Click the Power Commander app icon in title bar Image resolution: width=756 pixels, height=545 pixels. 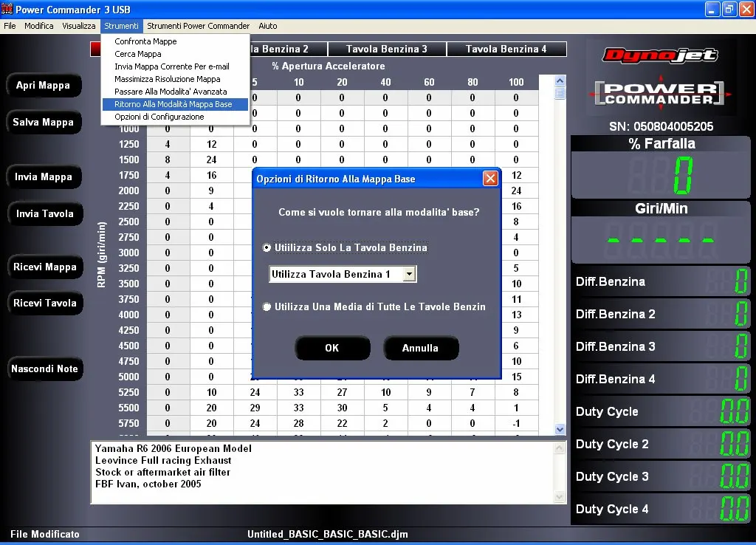click(x=7, y=9)
